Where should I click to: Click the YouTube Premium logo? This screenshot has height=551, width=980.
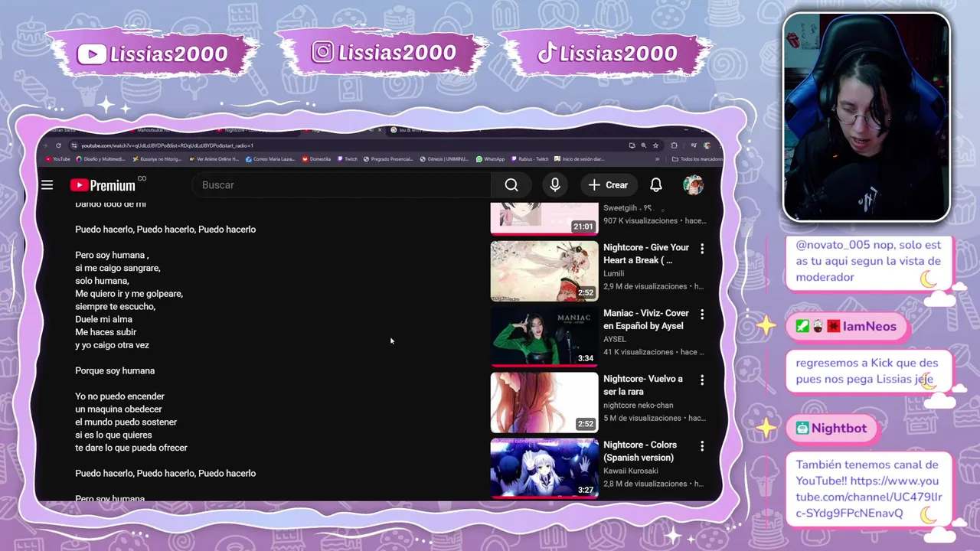pos(103,184)
